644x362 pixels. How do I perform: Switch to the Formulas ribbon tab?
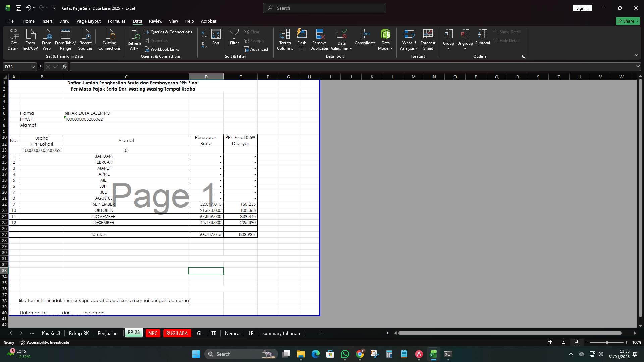click(x=116, y=21)
